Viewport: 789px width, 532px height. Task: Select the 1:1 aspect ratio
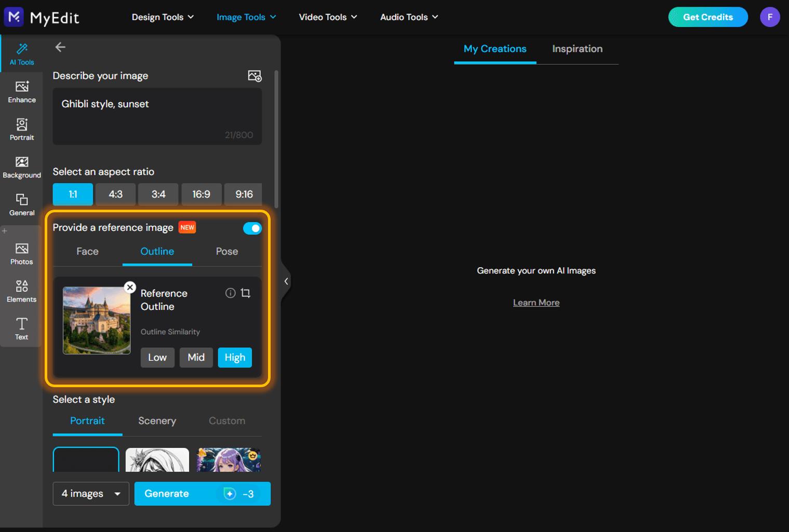coord(73,194)
